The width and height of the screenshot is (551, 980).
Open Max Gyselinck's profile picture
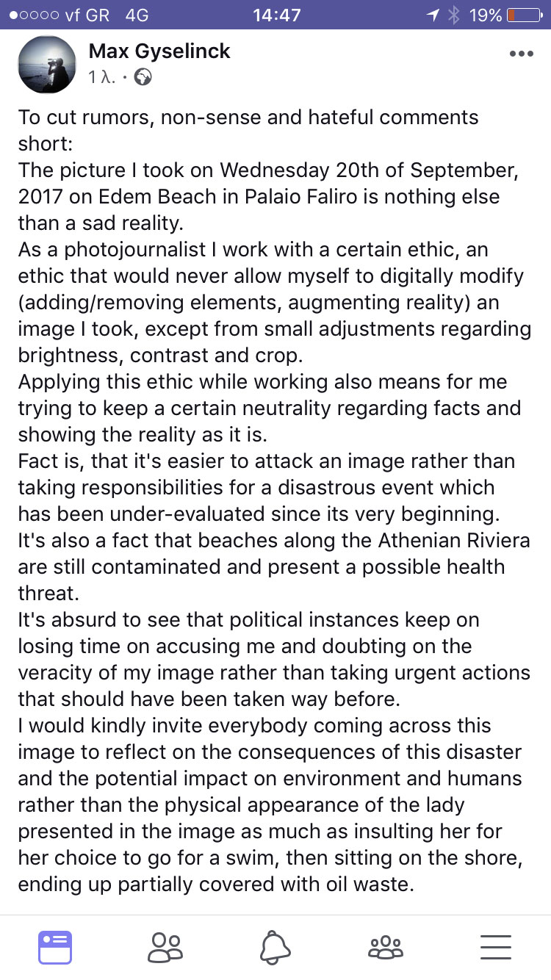[x=46, y=65]
